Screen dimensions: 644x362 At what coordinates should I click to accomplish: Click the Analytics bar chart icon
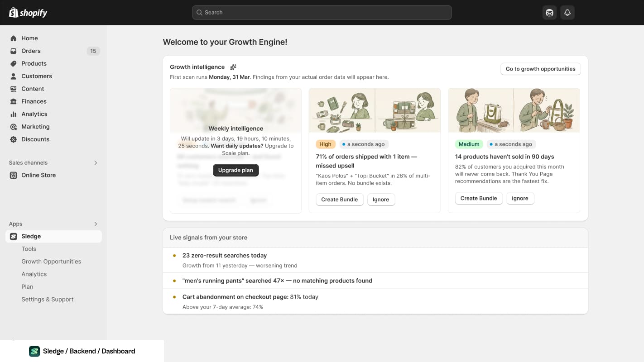point(14,114)
